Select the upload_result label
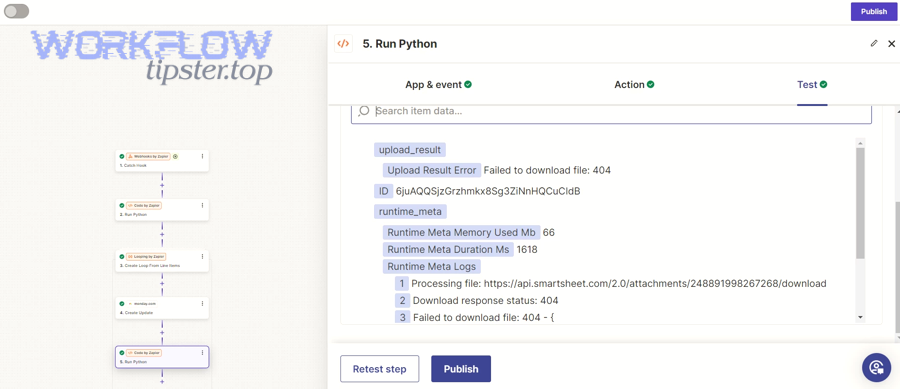Image resolution: width=900 pixels, height=389 pixels. (x=410, y=150)
